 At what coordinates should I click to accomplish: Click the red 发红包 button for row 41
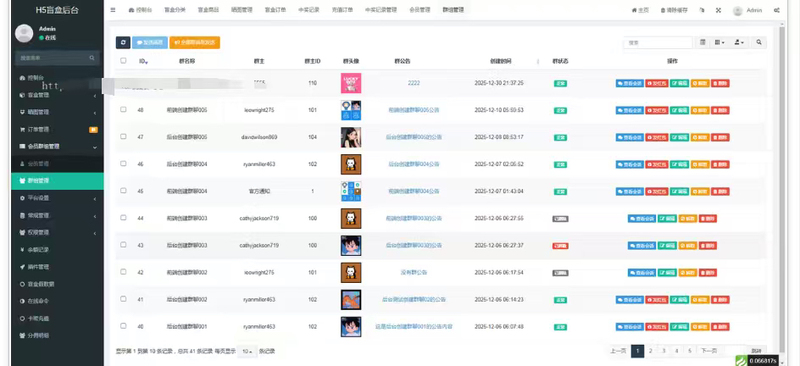(x=657, y=300)
